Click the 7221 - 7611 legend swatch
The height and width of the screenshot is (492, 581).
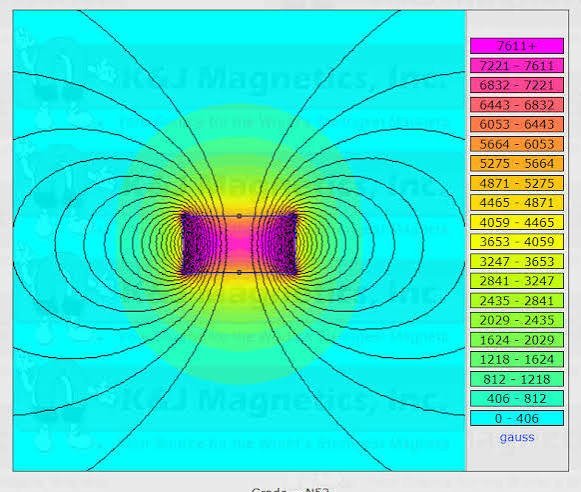tap(517, 66)
